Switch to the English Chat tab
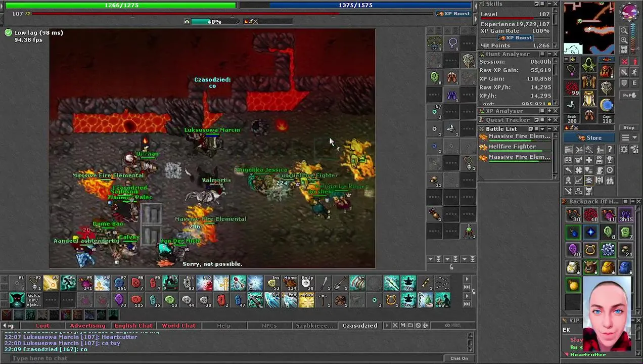Screen dimensions: 643x364 click(x=133, y=326)
